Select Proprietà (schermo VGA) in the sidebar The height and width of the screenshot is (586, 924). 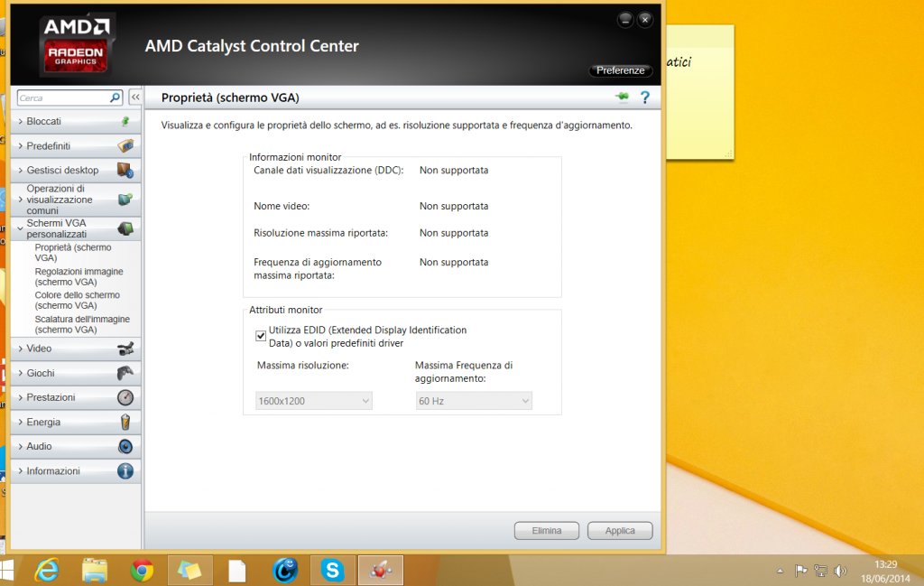73,252
